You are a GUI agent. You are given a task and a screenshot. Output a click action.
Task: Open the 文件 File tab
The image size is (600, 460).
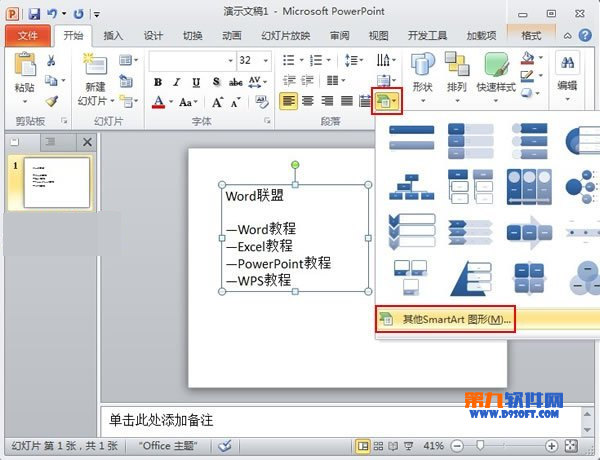coord(28,36)
